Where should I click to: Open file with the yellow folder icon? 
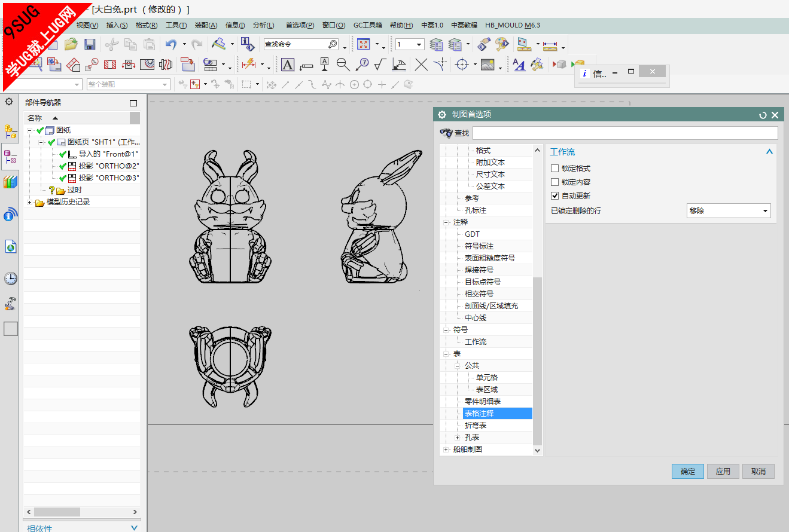pyautogui.click(x=71, y=44)
